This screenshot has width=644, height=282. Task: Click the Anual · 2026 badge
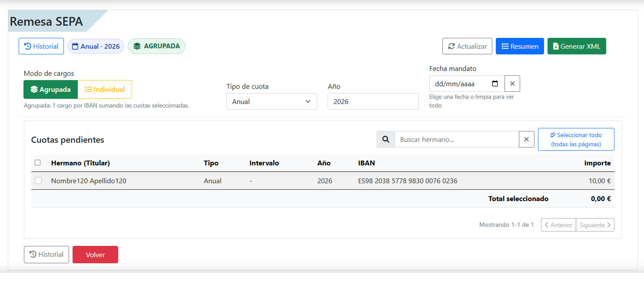click(x=96, y=46)
